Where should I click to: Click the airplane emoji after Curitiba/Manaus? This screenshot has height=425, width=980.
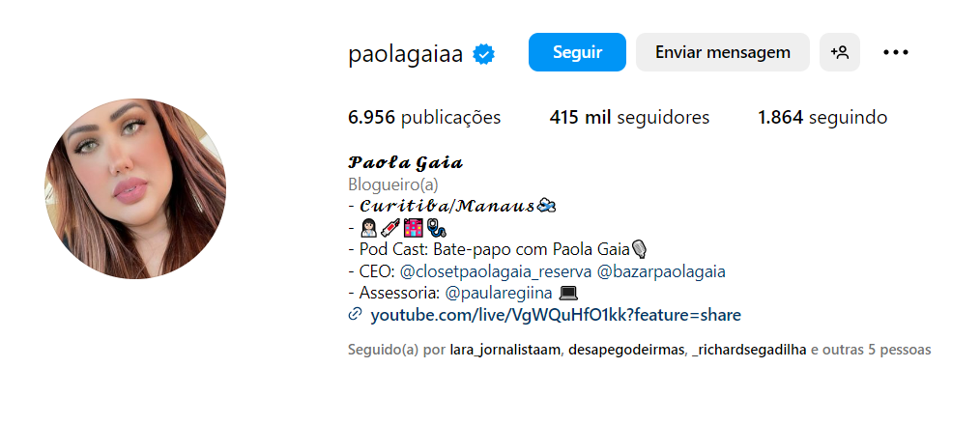coord(546,205)
